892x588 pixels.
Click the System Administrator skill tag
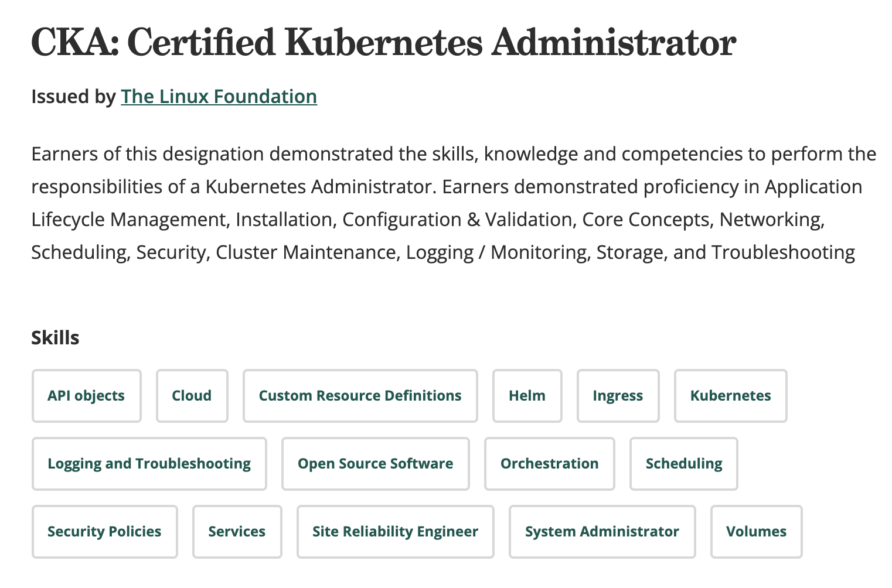click(x=602, y=532)
